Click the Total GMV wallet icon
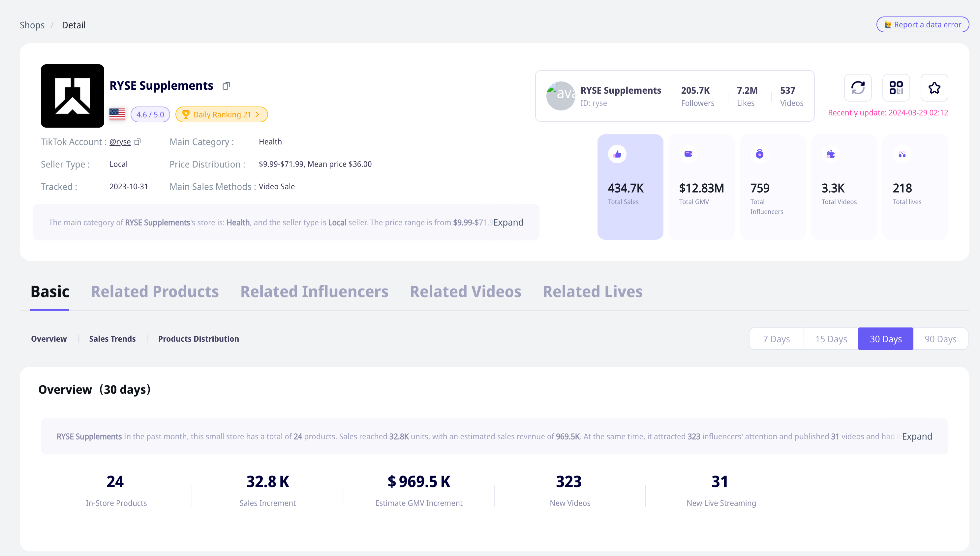980x556 pixels. coord(688,154)
